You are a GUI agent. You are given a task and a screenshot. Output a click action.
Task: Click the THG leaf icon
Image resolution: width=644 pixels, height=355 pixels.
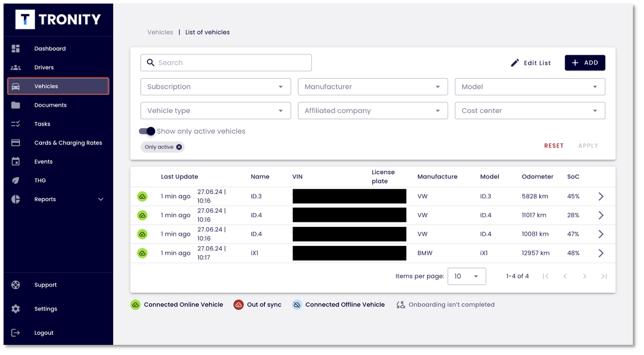[x=16, y=181]
